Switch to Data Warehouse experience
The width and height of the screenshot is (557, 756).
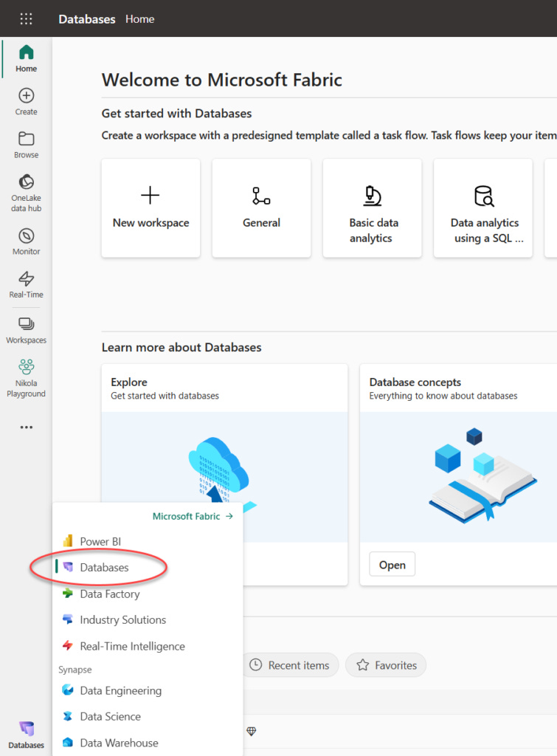(x=119, y=743)
